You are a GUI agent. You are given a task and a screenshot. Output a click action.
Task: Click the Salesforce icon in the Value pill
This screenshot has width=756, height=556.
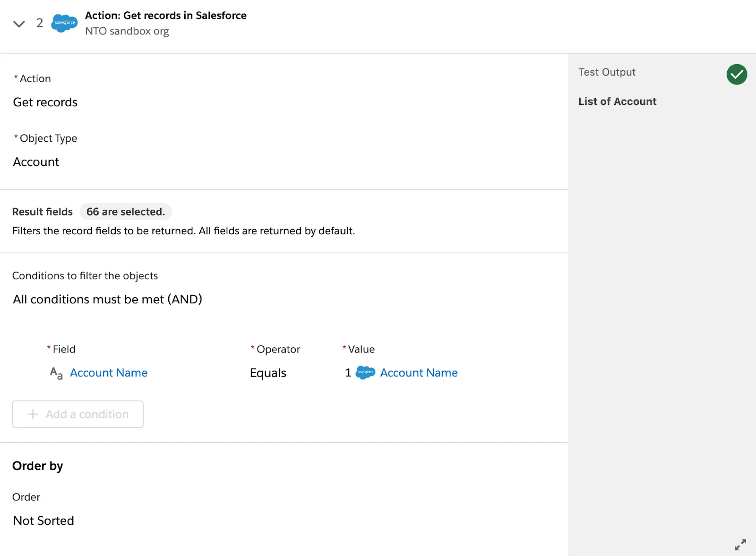click(x=365, y=373)
